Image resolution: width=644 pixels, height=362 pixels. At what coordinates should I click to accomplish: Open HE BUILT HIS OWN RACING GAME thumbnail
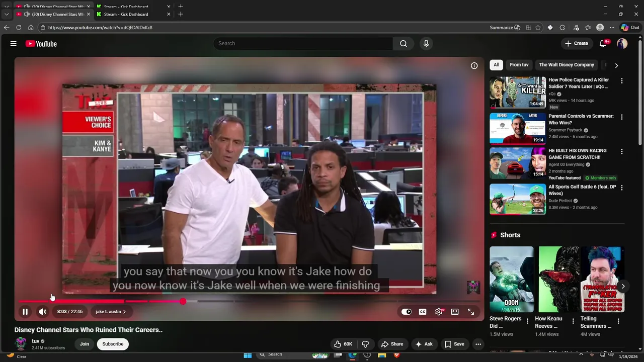point(518,163)
